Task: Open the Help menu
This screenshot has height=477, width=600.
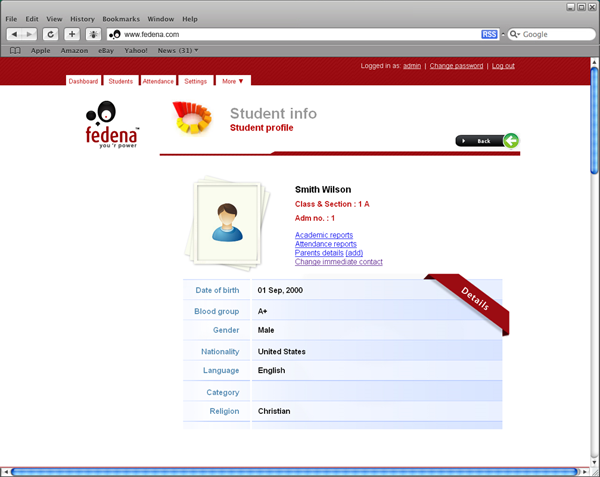Action: click(x=190, y=19)
